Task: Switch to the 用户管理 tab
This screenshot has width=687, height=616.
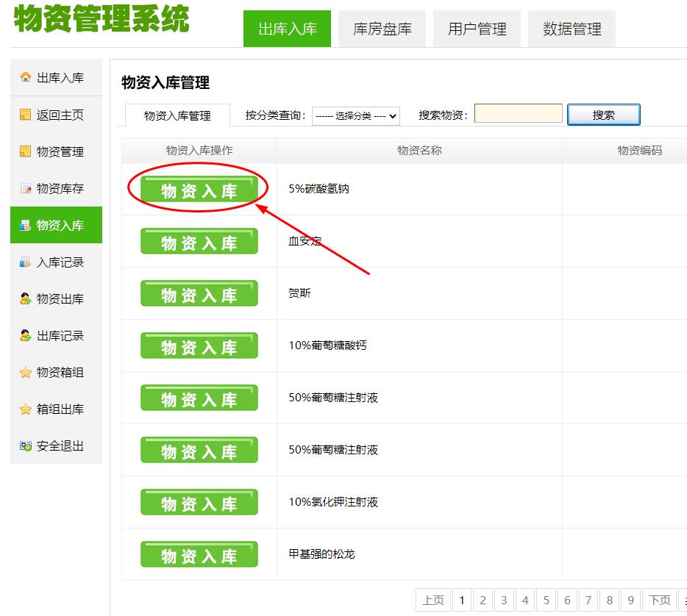Action: (x=477, y=29)
